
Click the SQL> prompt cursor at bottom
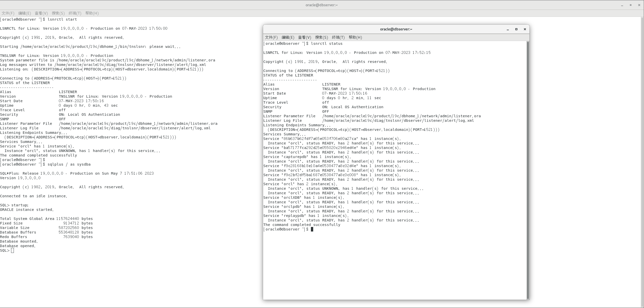(13, 250)
